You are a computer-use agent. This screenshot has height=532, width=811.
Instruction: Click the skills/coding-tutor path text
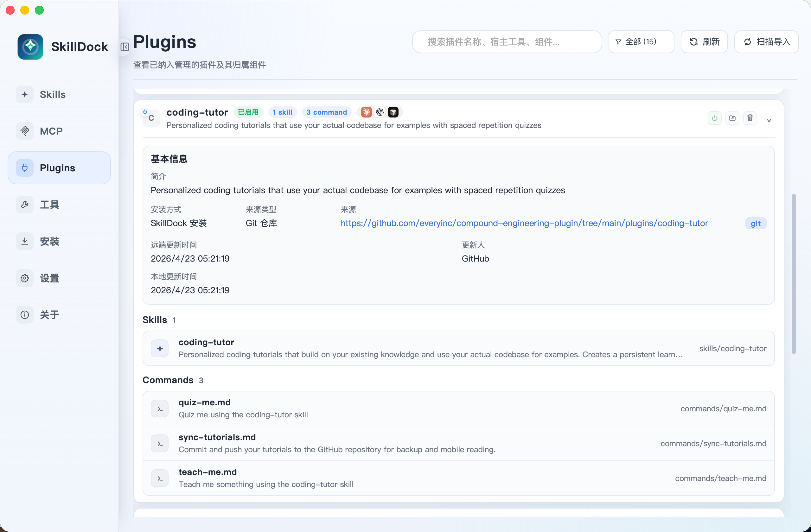pos(733,348)
